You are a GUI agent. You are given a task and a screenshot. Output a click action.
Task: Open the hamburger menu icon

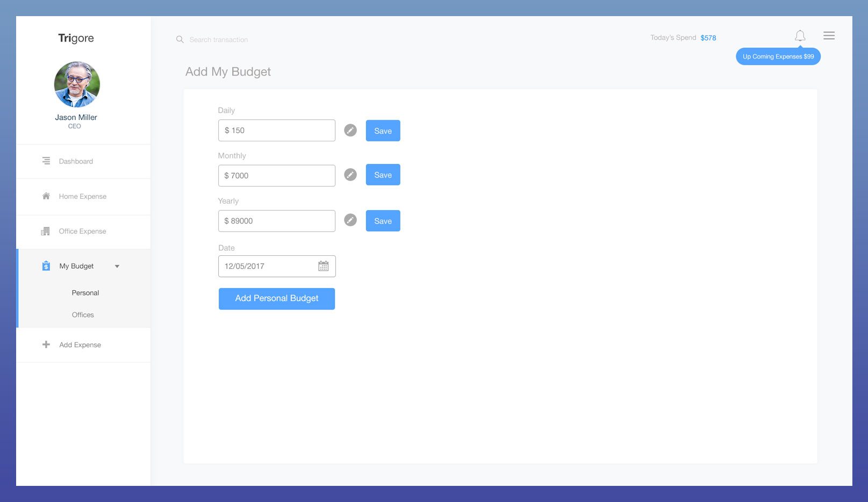coord(829,36)
